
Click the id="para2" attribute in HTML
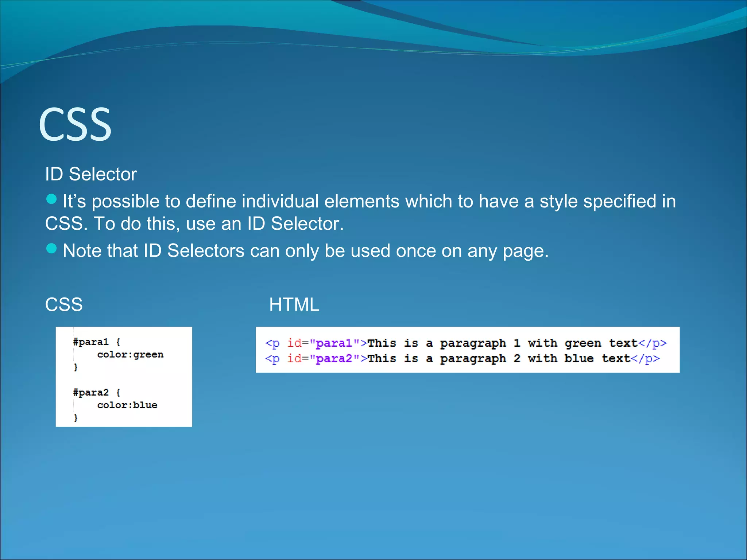tap(323, 358)
